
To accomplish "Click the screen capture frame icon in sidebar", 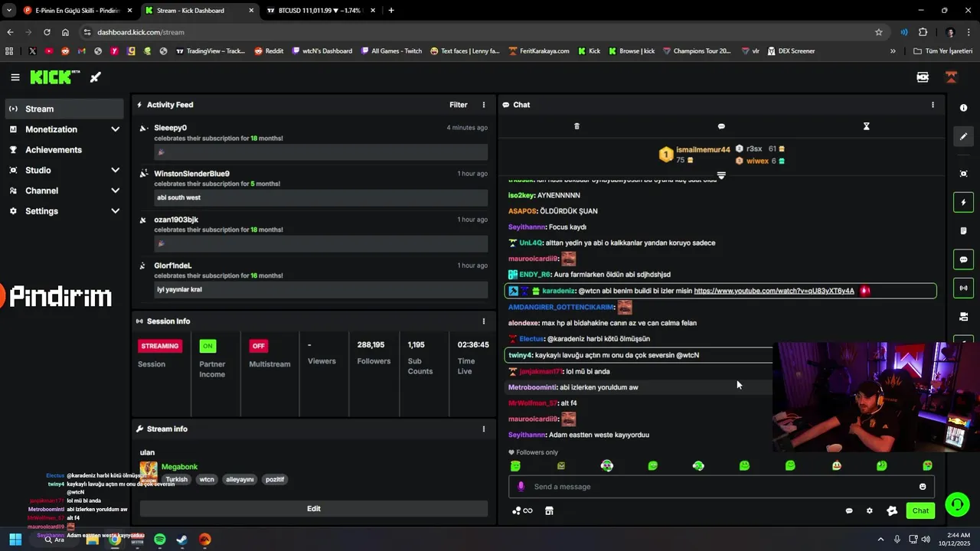I will 964,174.
